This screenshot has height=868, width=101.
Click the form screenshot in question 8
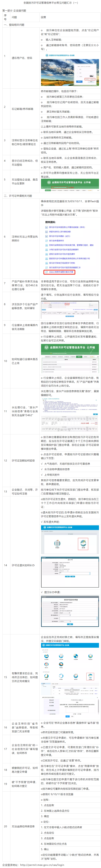(70, 310)
